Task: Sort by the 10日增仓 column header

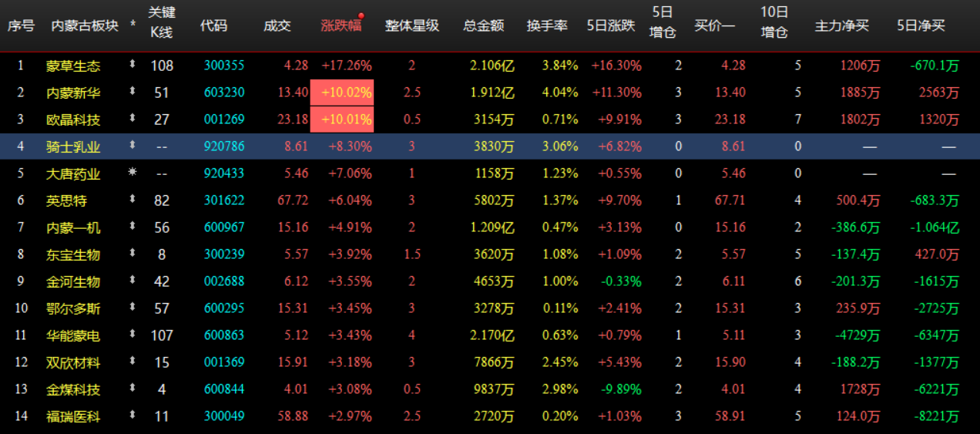Action: click(x=774, y=22)
